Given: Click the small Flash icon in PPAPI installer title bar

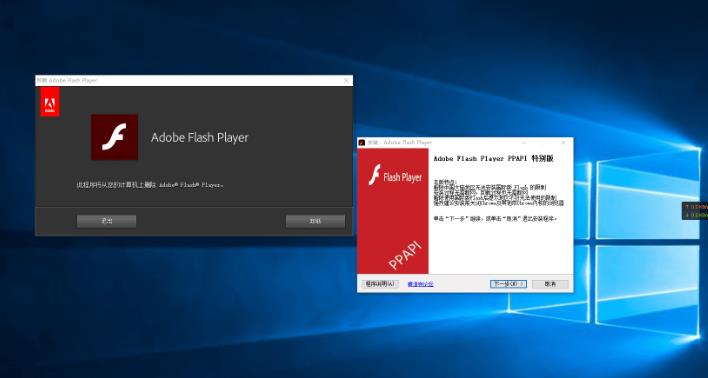Looking at the screenshot, I should [x=362, y=143].
